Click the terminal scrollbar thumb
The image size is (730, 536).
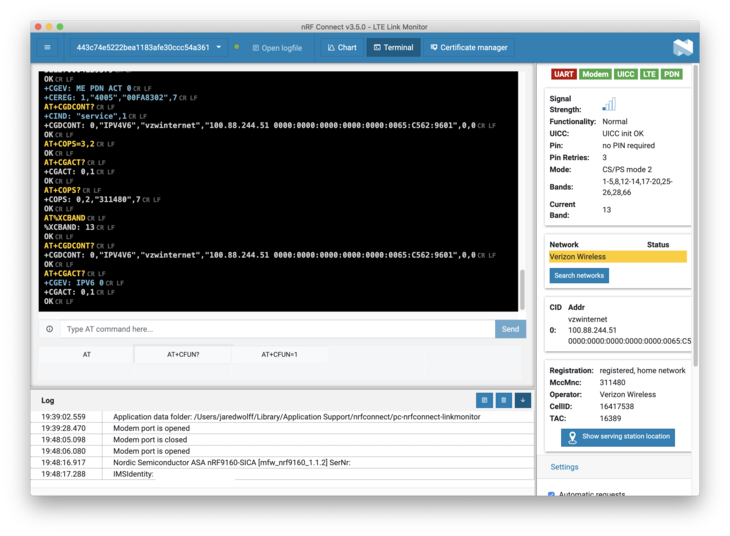(x=522, y=289)
